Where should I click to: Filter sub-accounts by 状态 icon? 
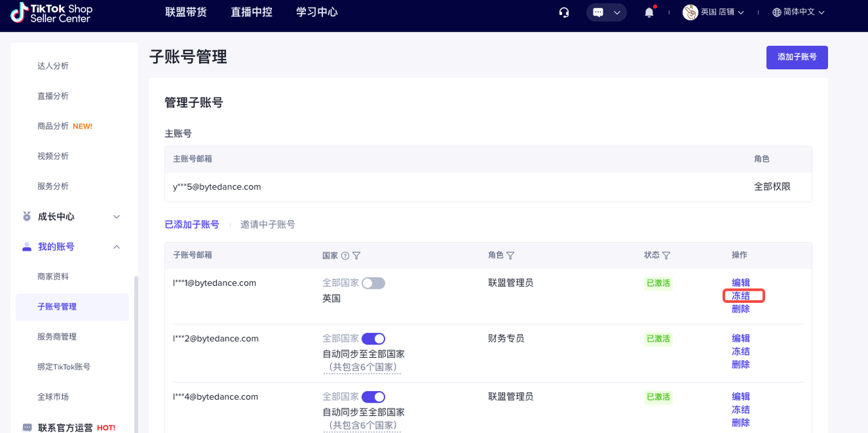pos(666,255)
